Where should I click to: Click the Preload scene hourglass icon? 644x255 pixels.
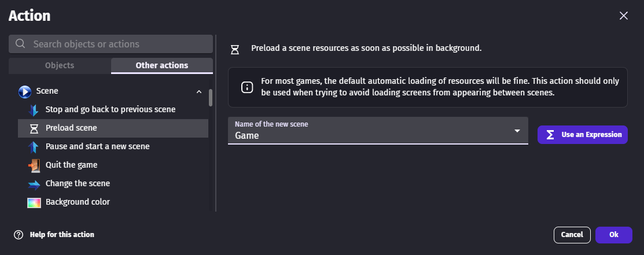coord(34,128)
